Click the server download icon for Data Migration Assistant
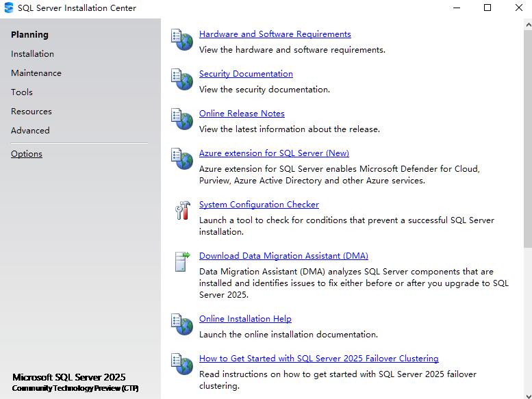532x399 pixels. 183,261
